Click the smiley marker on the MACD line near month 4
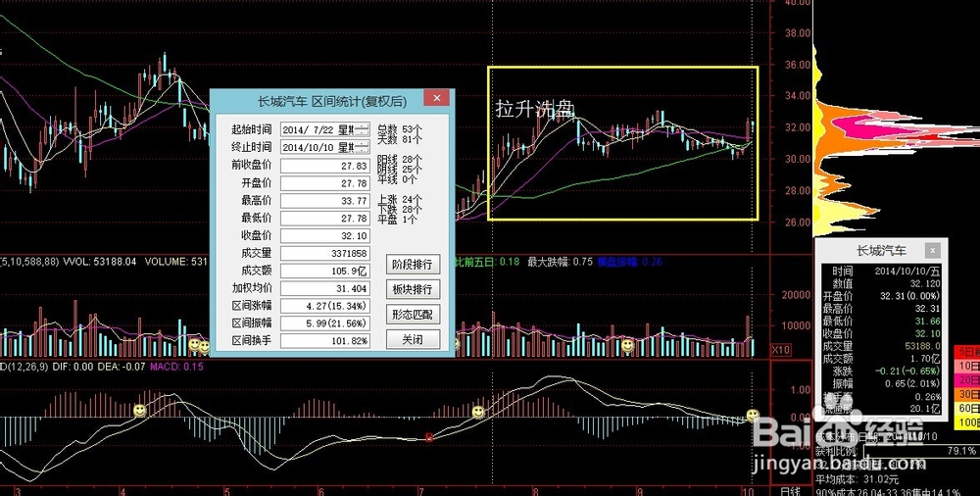The width and height of the screenshot is (980, 496). coord(139,411)
